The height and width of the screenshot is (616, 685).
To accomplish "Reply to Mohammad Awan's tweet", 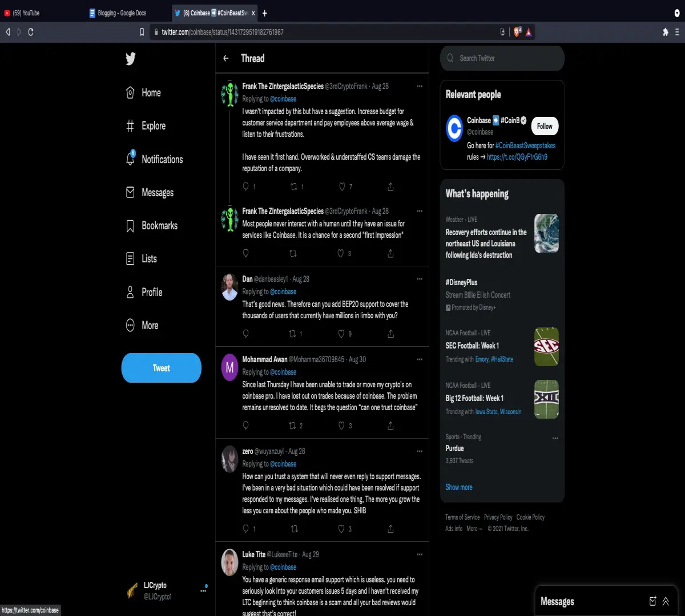I will tap(246, 425).
